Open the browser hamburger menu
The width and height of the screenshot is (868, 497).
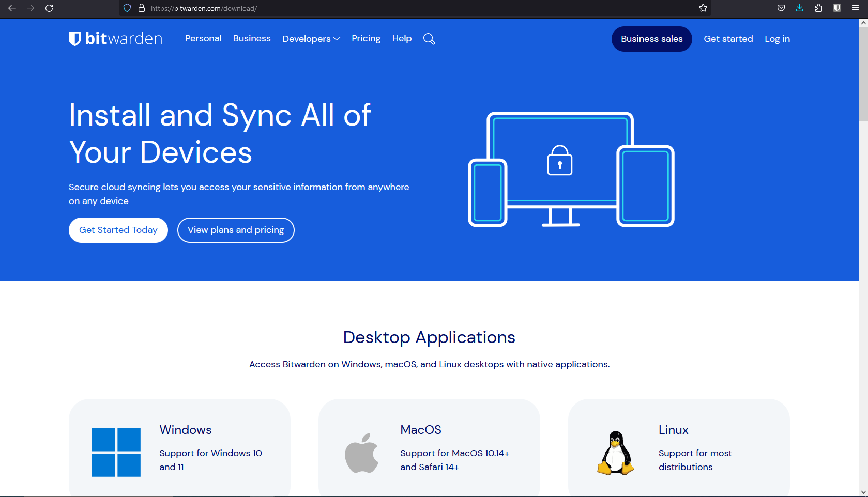(856, 8)
